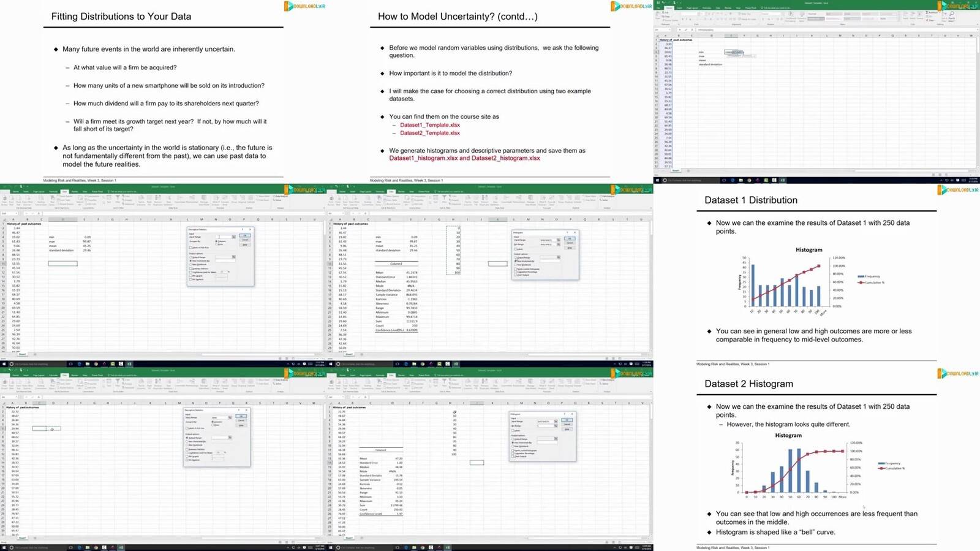Click formula bar in Excel window without dialog
This screenshot has height=551, width=980.
pos(836,29)
